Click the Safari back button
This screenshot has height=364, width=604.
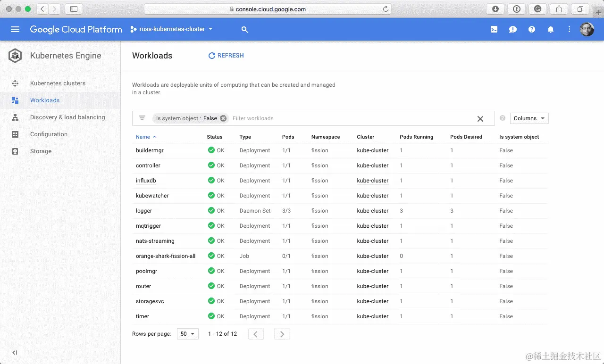click(x=42, y=9)
